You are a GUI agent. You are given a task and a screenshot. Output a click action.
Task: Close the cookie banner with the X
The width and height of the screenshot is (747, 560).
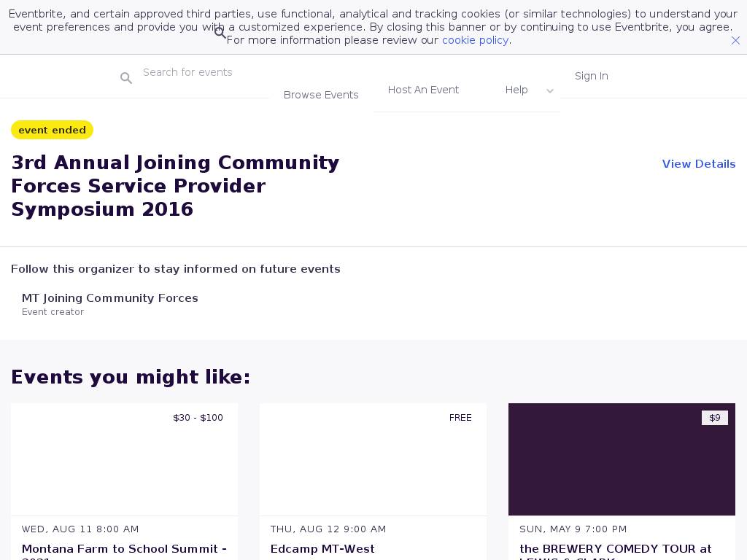735,41
